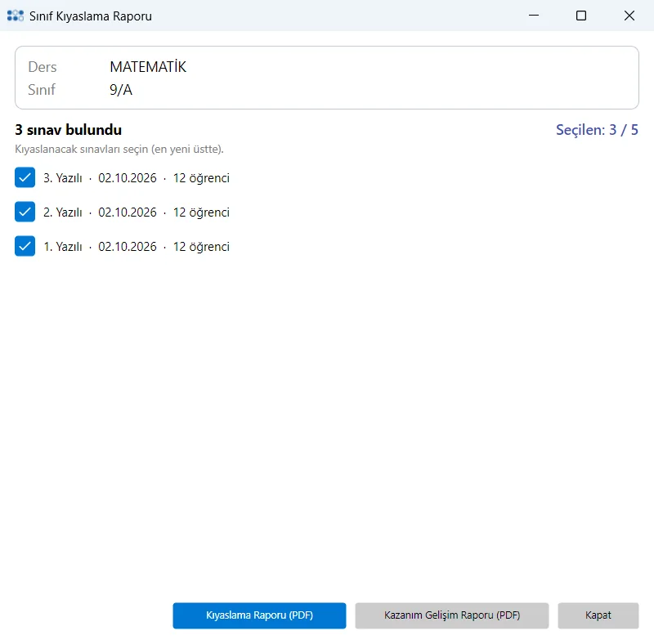Uncheck the 2. Yazılı exam checkbox

pos(25,212)
